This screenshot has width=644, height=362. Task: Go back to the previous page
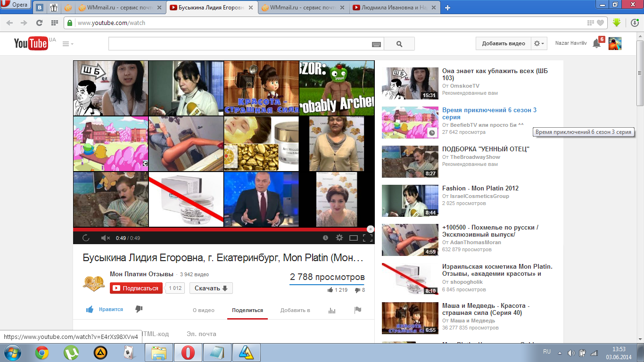click(x=10, y=23)
